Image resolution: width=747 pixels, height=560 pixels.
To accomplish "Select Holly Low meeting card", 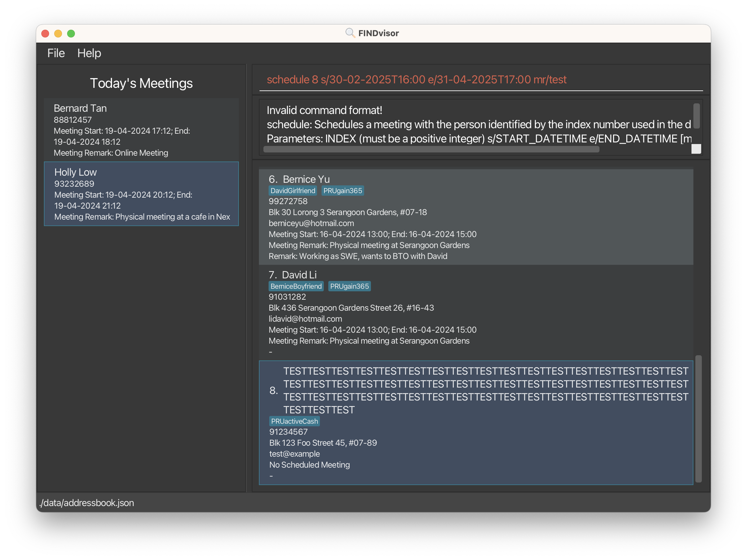I will [141, 194].
